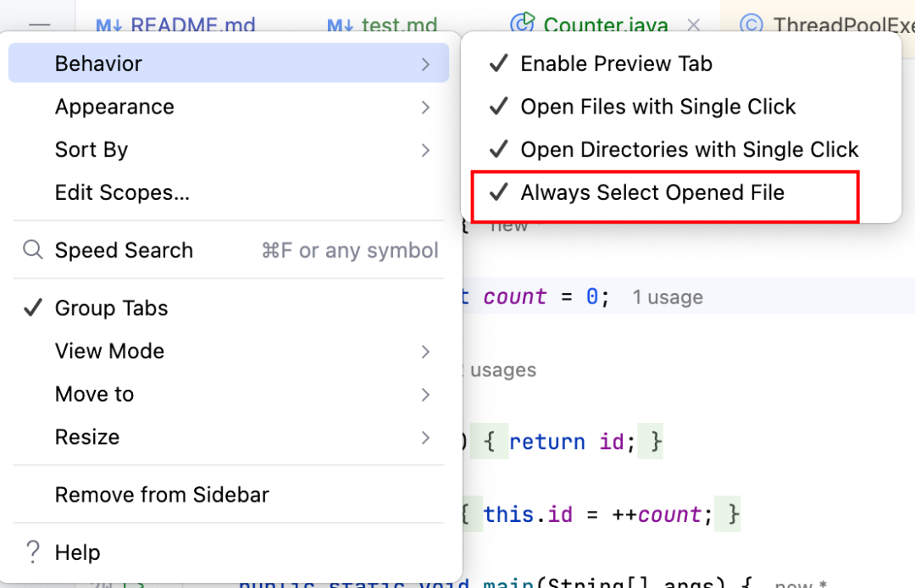The image size is (915, 588).
Task: Toggle Open Directories with Single Click
Action: (x=689, y=150)
